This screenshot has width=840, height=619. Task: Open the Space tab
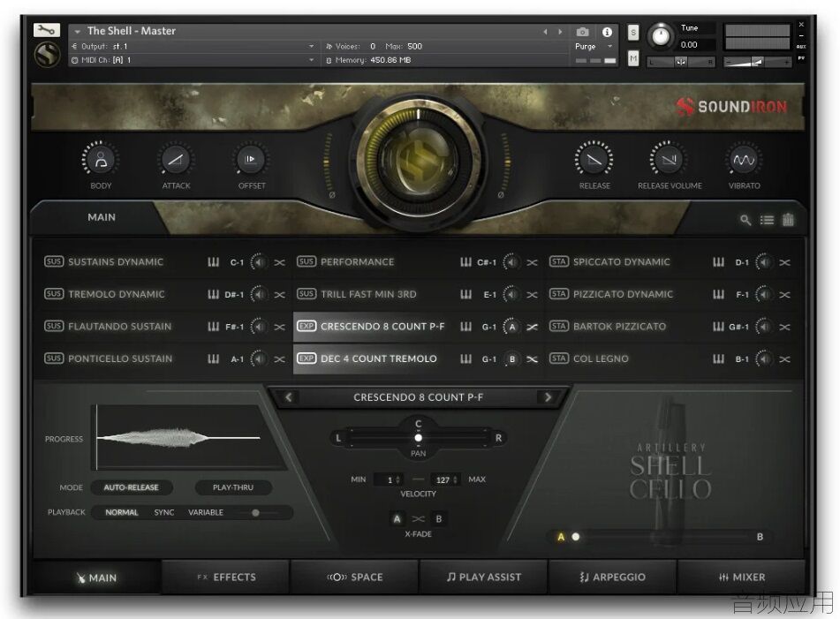355,577
